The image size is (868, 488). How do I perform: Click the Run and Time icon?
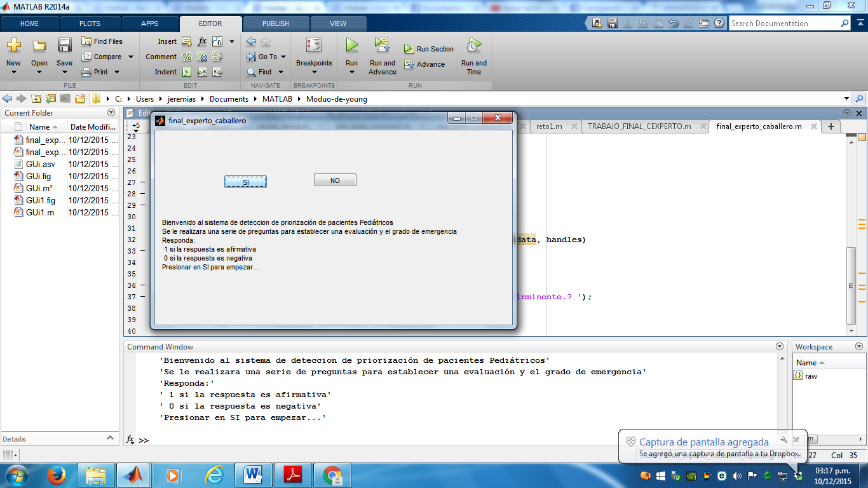(x=474, y=45)
